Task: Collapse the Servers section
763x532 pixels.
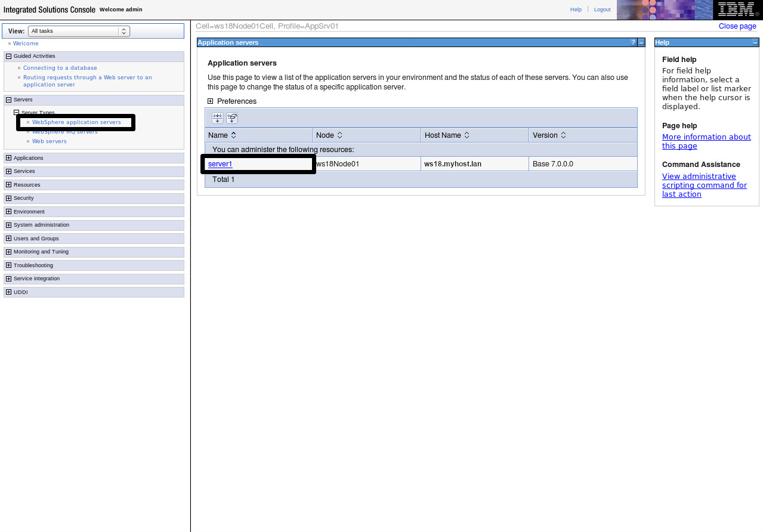Action: [8, 100]
